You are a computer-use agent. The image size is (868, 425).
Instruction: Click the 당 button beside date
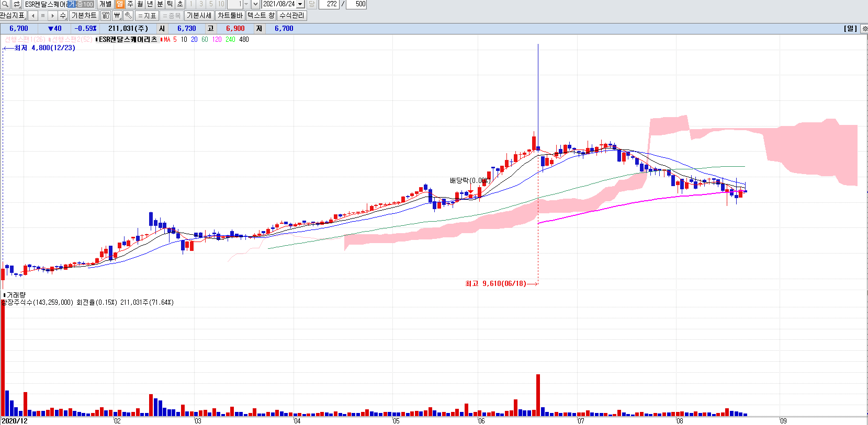tap(312, 4)
